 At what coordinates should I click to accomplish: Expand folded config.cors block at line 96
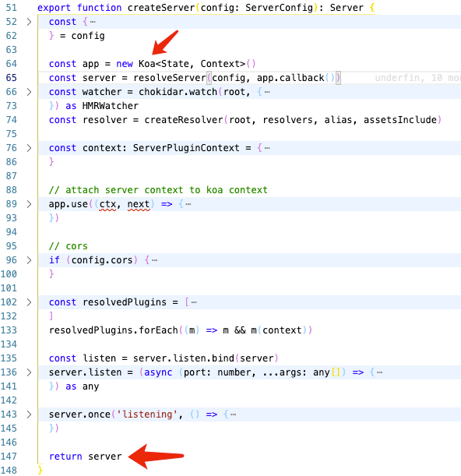click(x=29, y=260)
